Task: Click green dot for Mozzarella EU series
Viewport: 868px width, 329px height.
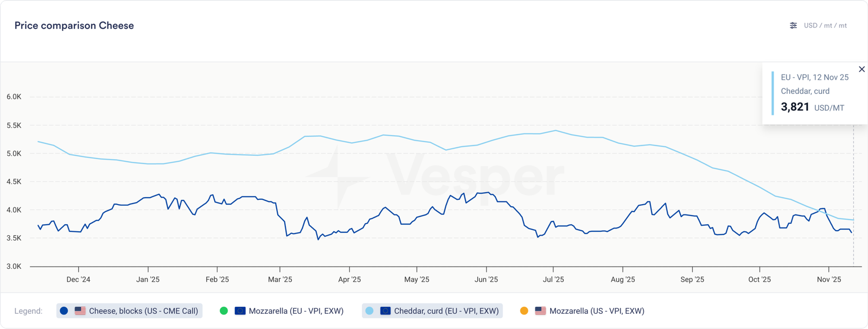Action: [x=224, y=311]
